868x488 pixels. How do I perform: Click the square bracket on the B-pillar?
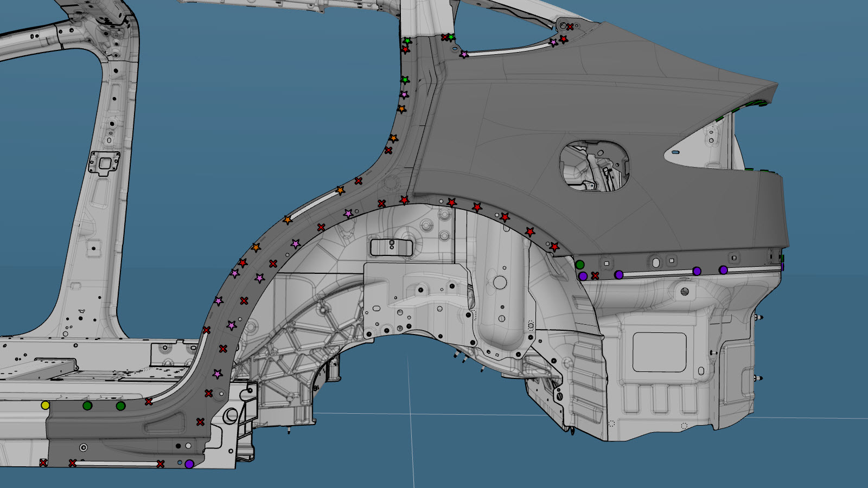pos(104,163)
